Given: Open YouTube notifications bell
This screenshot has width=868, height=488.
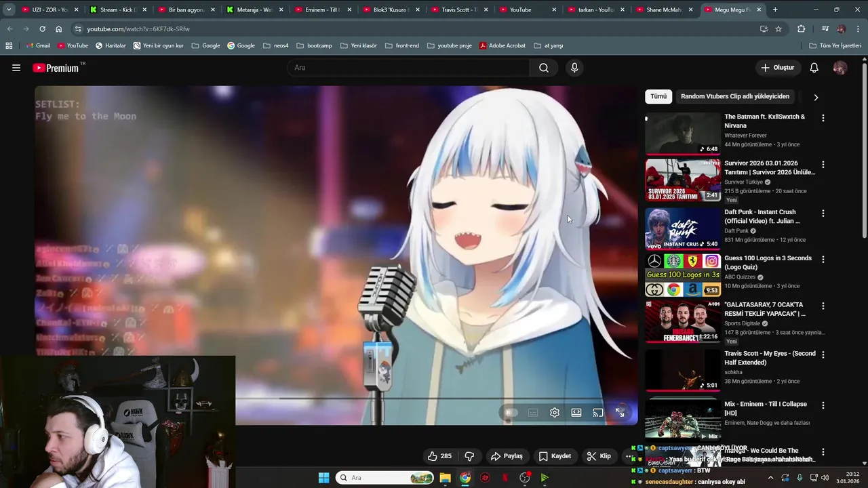Looking at the screenshot, I should click(814, 68).
